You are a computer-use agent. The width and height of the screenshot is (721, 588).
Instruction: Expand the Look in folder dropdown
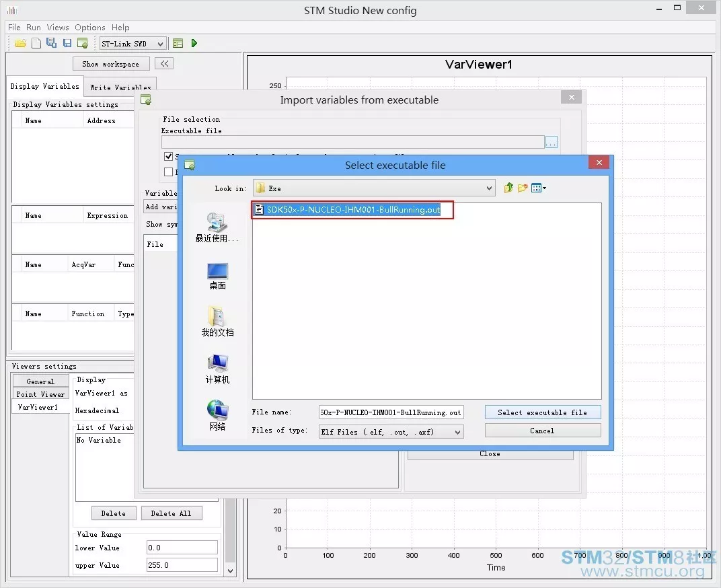489,188
